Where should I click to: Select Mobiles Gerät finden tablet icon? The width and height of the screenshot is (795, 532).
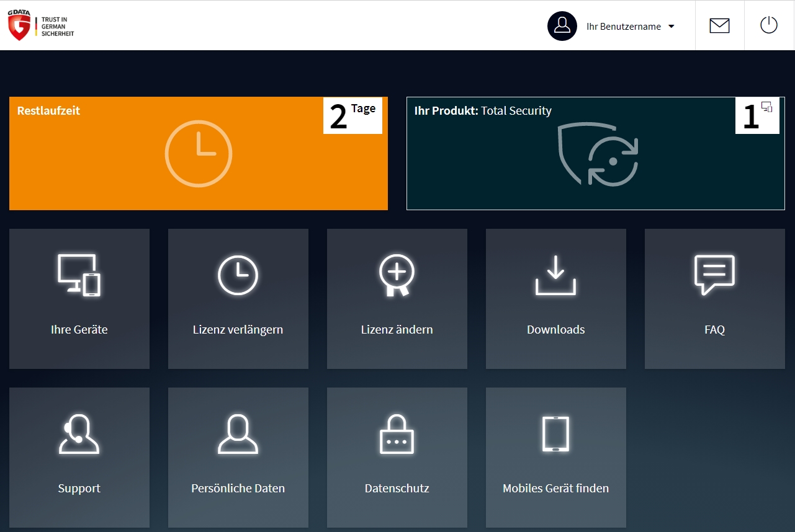pos(555,433)
